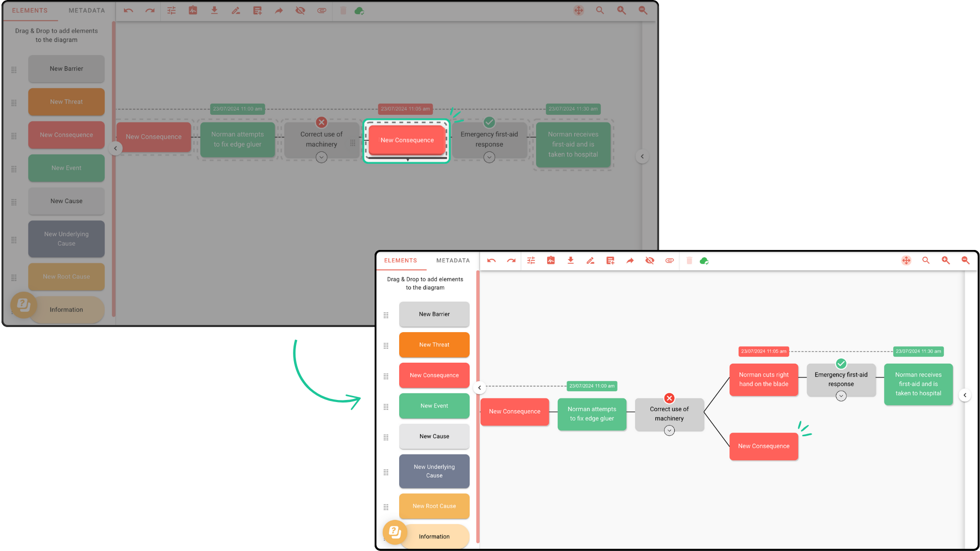This screenshot has width=980, height=551.
Task: Click share arrow icon in lower toolbar
Action: click(x=630, y=261)
